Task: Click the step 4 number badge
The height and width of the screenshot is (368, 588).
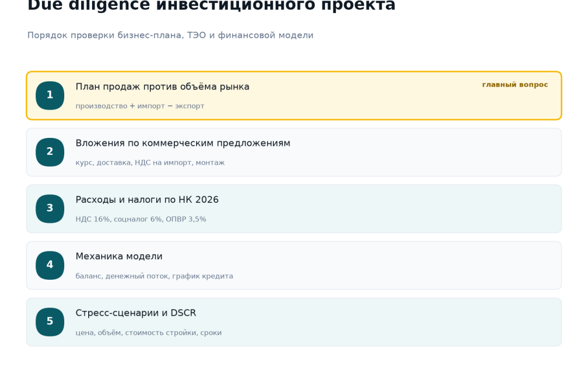Action: click(50, 265)
